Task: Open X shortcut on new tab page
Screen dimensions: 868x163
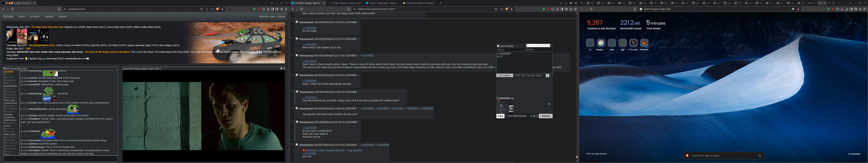Action: (634, 43)
